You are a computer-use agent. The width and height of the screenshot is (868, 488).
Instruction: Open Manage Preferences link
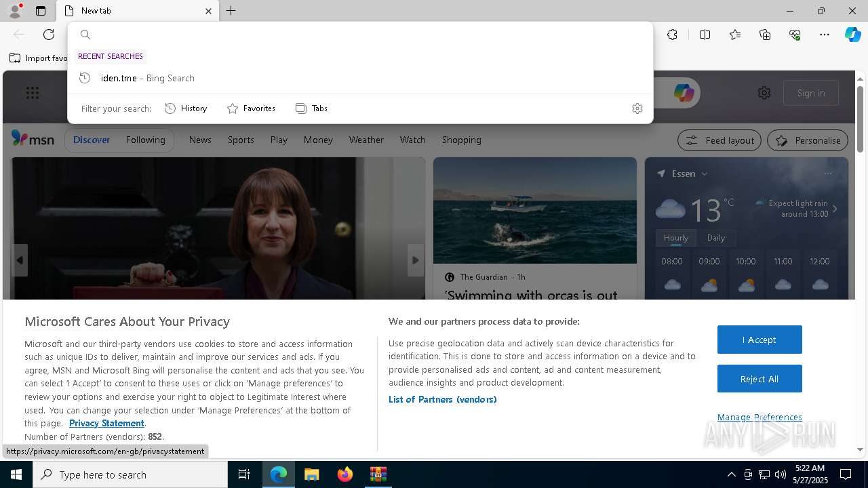click(759, 417)
